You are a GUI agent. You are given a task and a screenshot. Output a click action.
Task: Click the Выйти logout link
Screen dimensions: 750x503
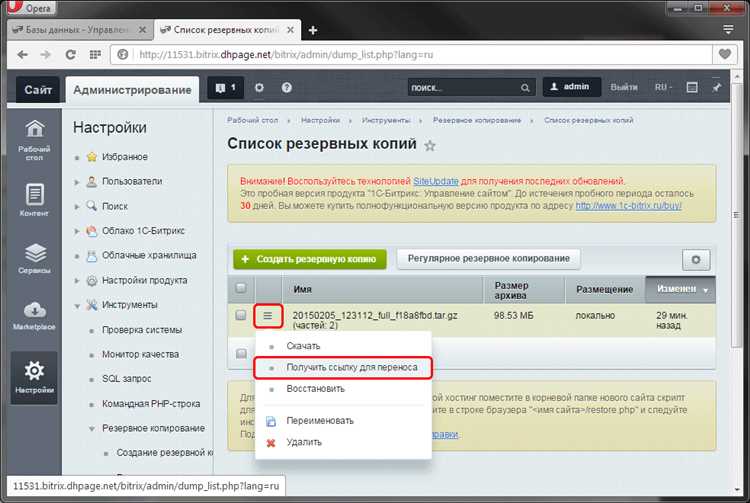coord(624,87)
